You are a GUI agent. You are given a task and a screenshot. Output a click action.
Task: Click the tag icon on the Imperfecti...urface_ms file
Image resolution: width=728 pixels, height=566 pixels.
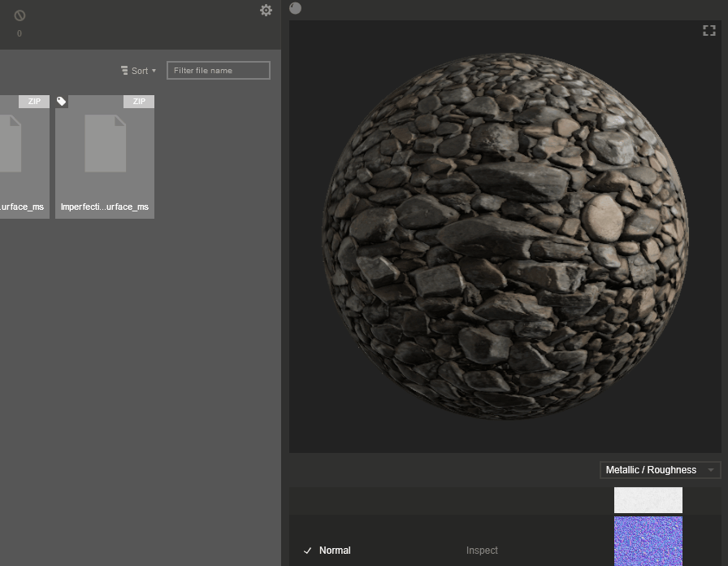pyautogui.click(x=62, y=102)
